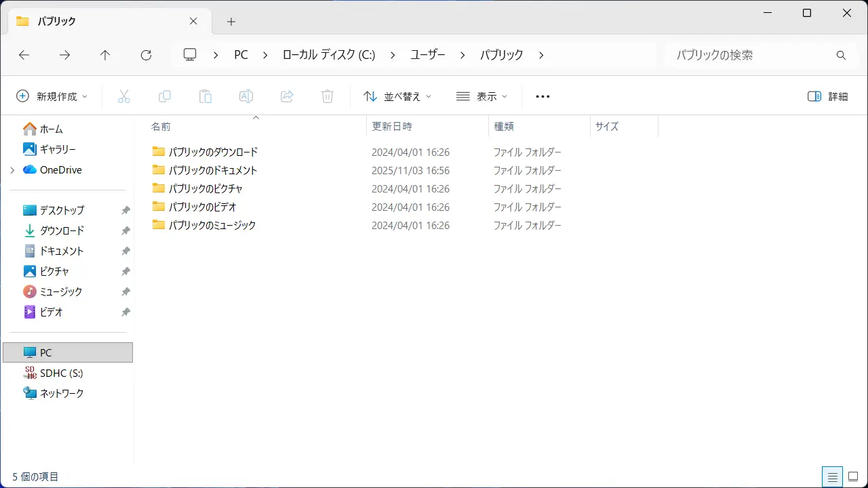Go back using the back arrow

[24, 55]
